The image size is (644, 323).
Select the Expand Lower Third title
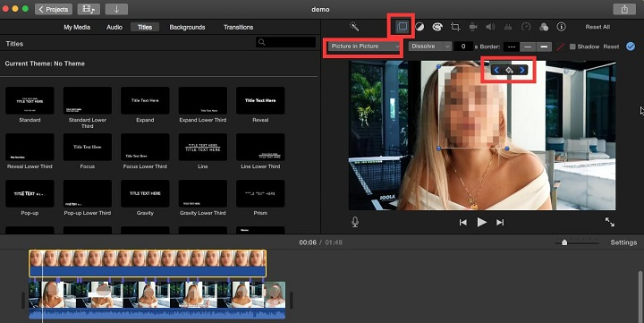[x=203, y=100]
